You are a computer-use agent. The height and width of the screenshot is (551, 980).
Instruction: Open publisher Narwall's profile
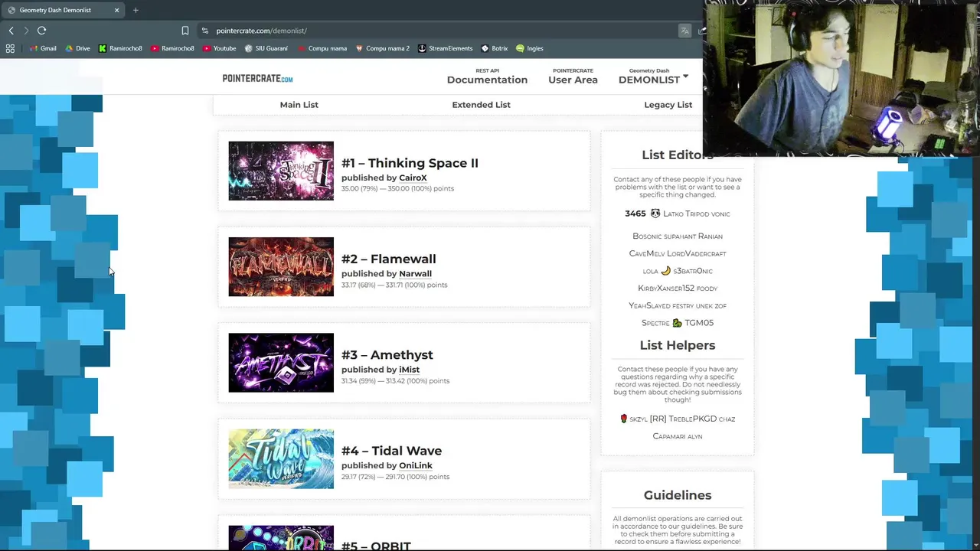(x=415, y=273)
